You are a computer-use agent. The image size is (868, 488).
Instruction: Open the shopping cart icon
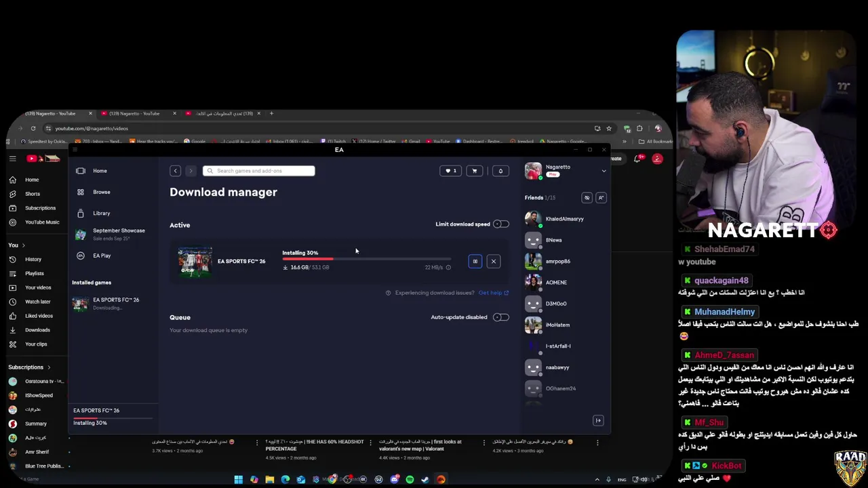click(x=475, y=171)
